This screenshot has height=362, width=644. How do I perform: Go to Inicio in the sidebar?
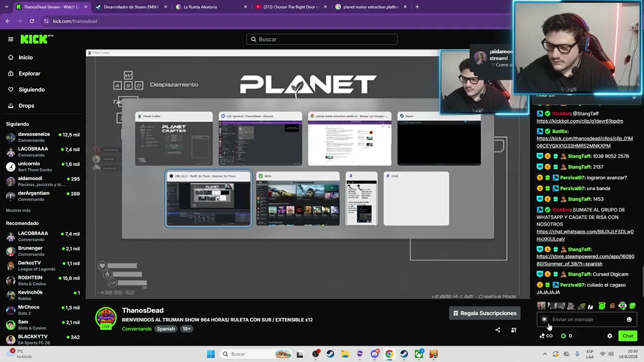[26, 57]
